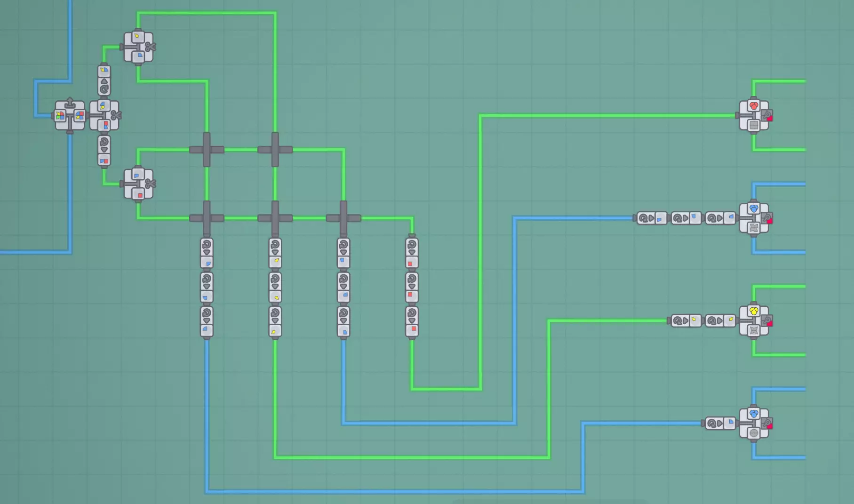Click the cutter beside the multicolor shape building

(105, 115)
